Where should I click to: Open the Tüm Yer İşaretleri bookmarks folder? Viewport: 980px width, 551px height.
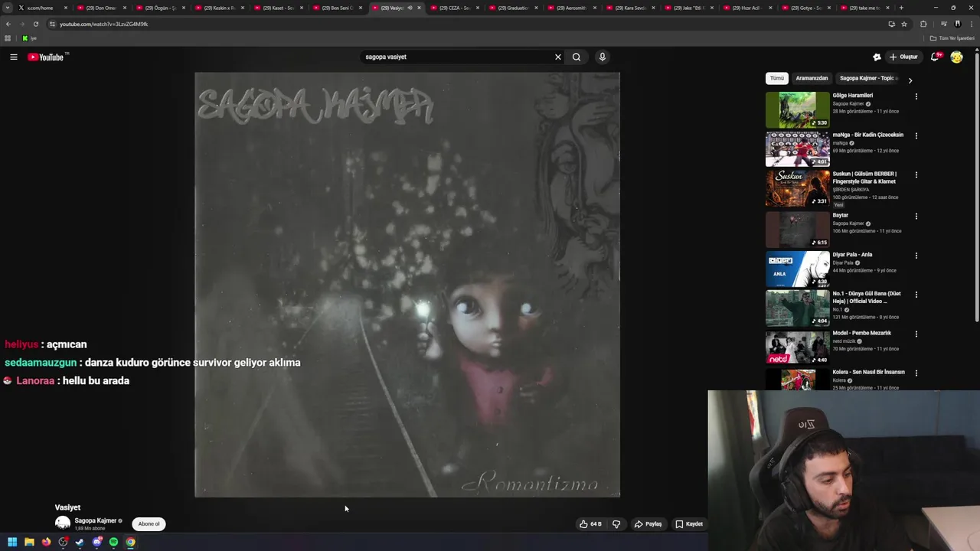click(x=952, y=38)
